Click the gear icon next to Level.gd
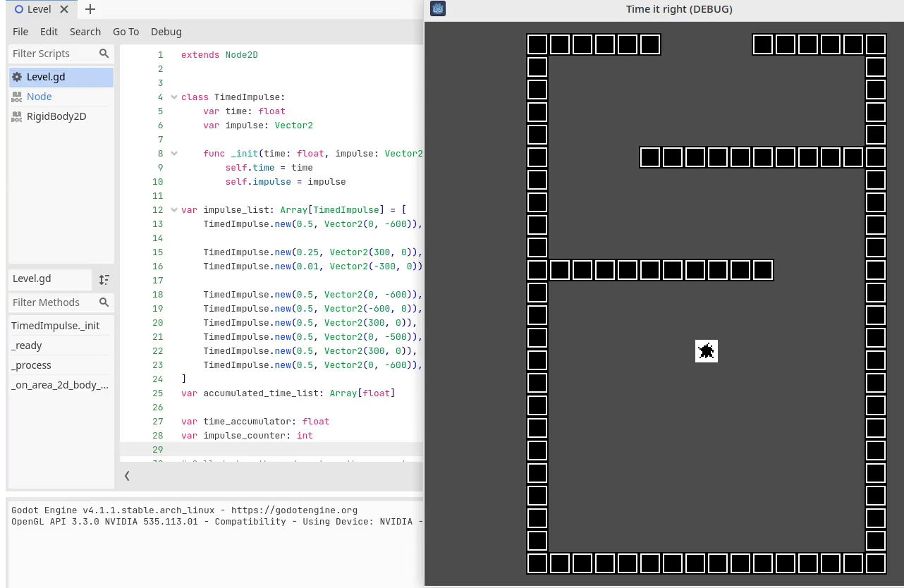Screen dimensions: 904x588 point(17,77)
